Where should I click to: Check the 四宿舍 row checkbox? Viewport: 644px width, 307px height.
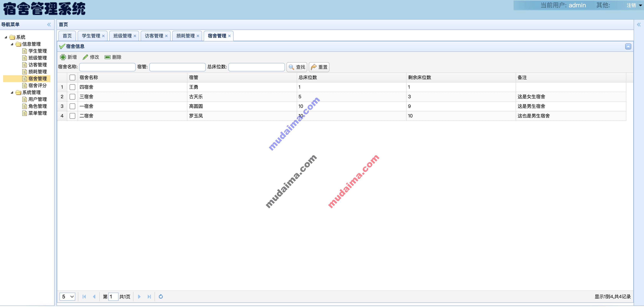(x=72, y=87)
